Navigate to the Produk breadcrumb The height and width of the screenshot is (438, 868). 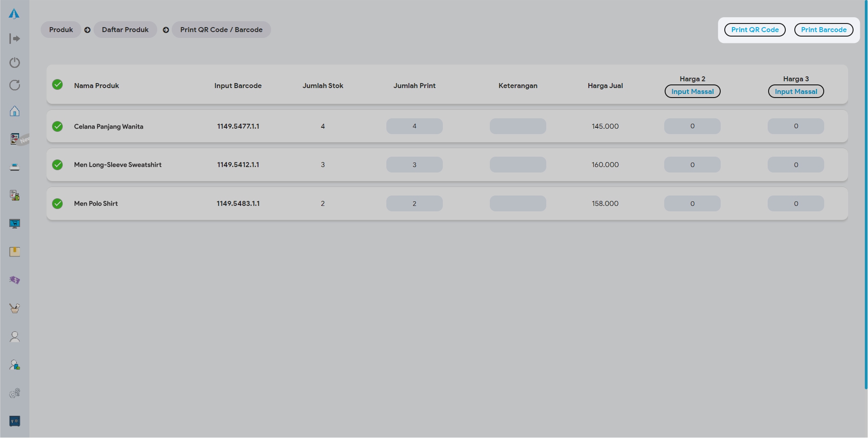pyautogui.click(x=61, y=30)
